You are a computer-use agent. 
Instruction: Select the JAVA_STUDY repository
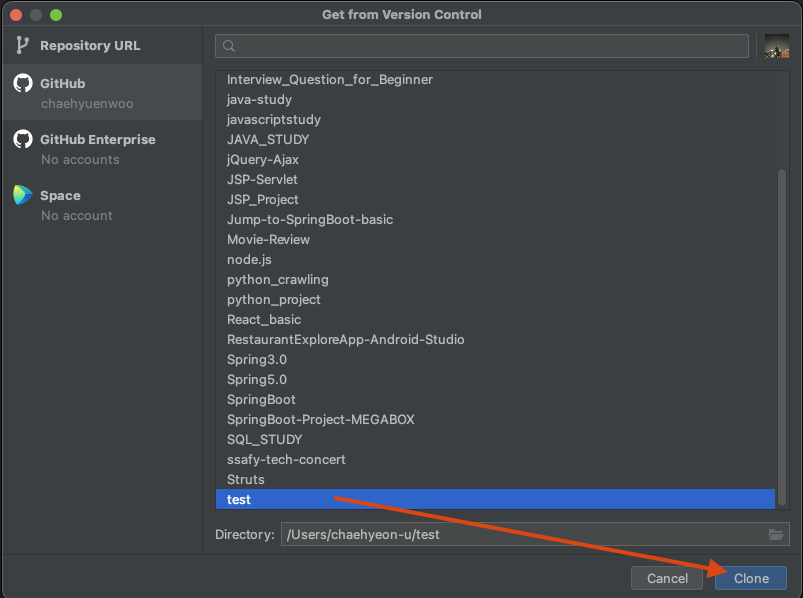pos(495,139)
